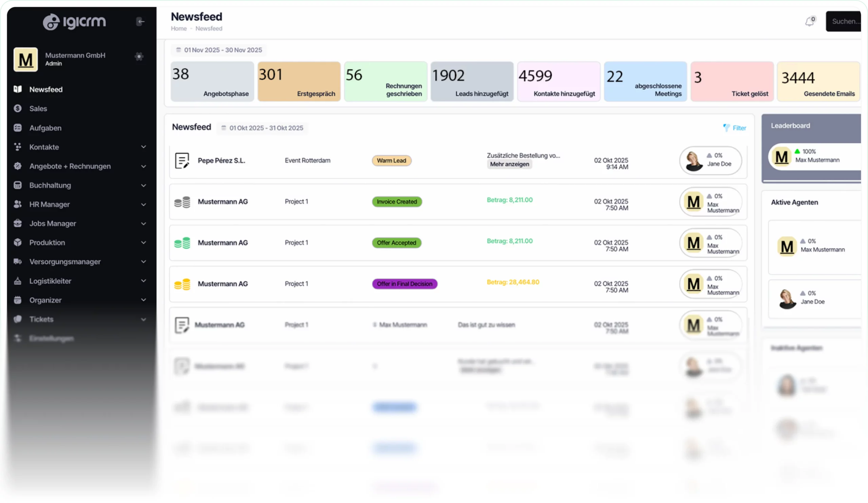Screen dimensions: 868x503
Task: Click the Mehr anzeigen button
Action: tap(509, 165)
